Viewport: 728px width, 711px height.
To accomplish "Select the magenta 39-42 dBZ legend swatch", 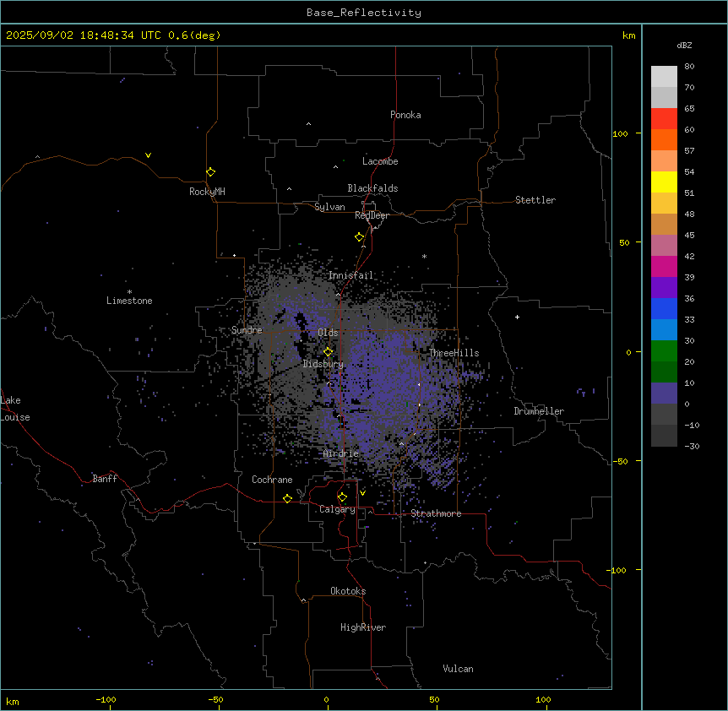I will click(x=664, y=266).
